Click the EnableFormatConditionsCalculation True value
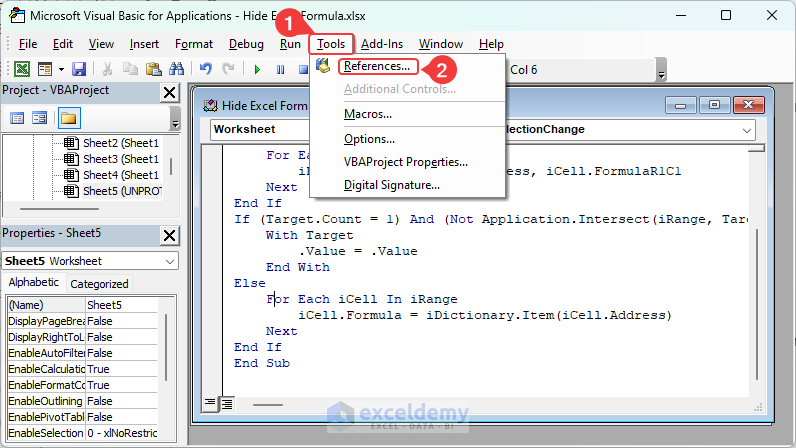Image resolution: width=796 pixels, height=448 pixels. tap(122, 385)
